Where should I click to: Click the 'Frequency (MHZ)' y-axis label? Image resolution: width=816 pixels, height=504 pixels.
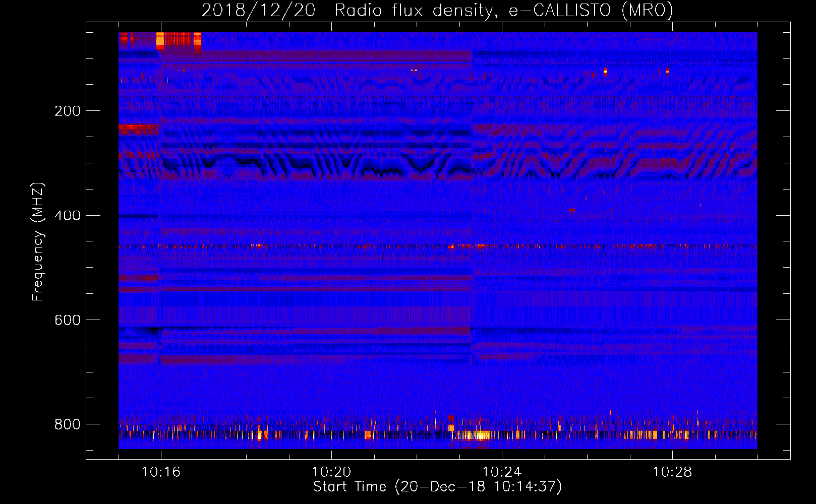[38, 242]
